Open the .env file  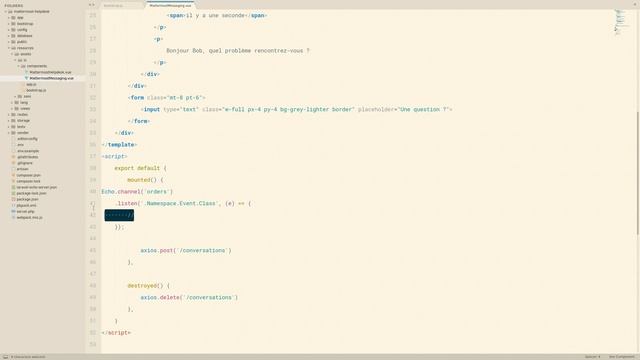tap(20, 145)
